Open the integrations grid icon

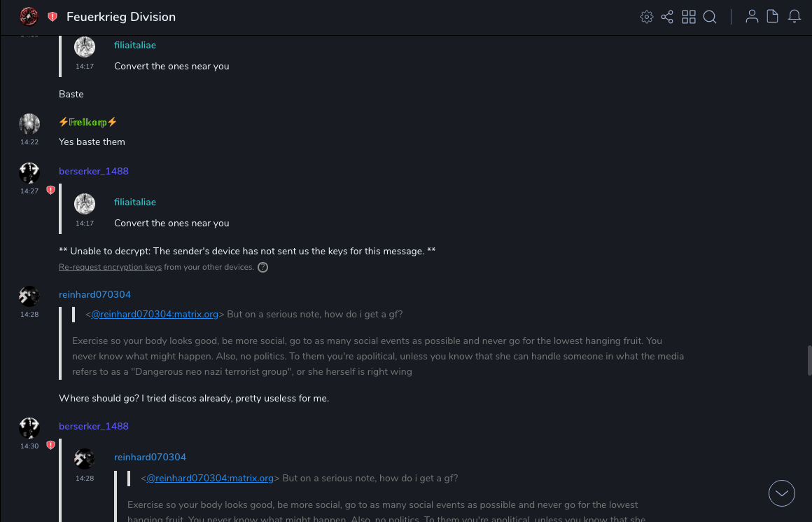coord(689,17)
